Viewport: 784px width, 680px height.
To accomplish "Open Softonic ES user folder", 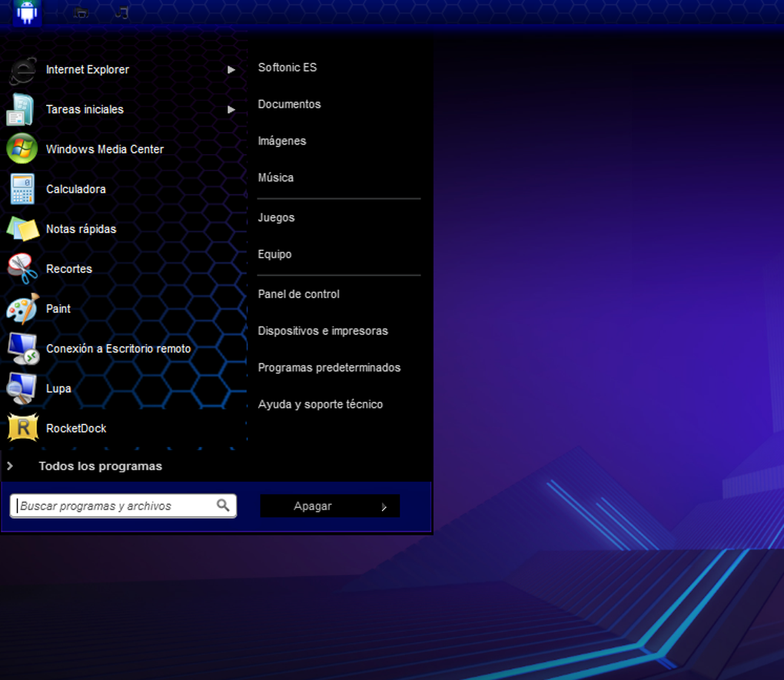I will point(287,68).
